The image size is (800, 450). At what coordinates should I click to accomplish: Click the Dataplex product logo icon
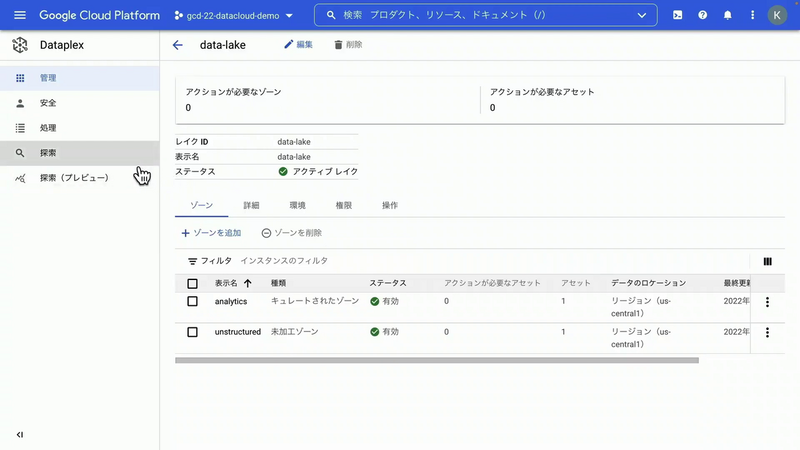[20, 45]
